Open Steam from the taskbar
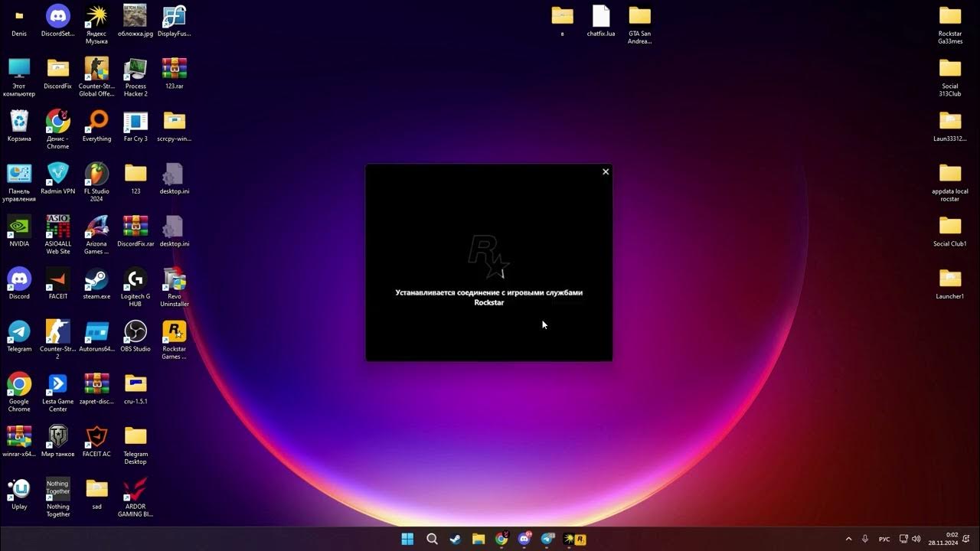Image resolution: width=980 pixels, height=551 pixels. (x=455, y=539)
